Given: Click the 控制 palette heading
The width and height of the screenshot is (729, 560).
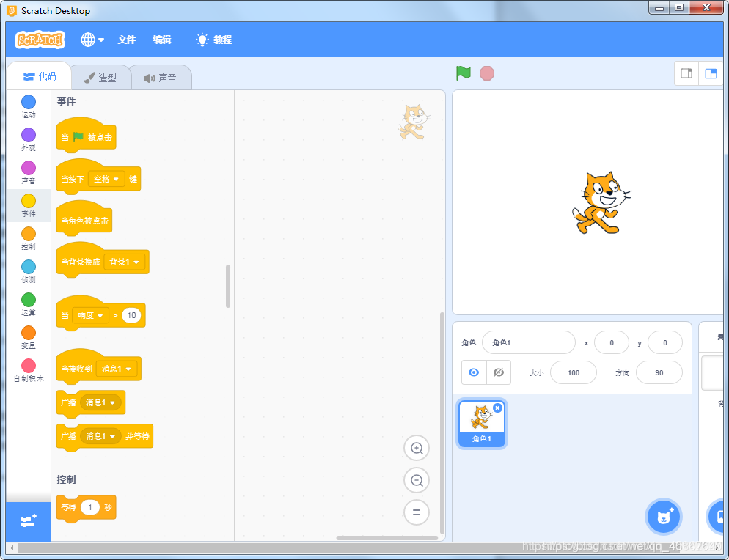Looking at the screenshot, I should 66,479.
